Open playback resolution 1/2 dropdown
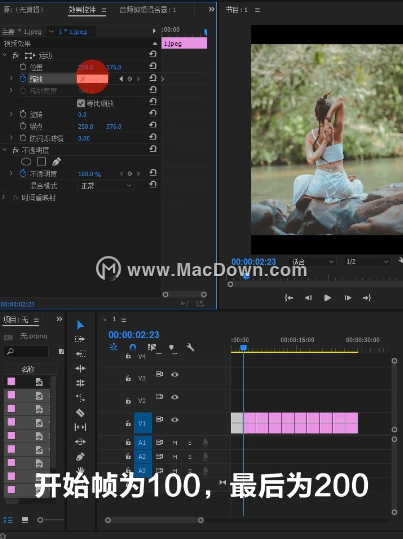 pos(367,262)
